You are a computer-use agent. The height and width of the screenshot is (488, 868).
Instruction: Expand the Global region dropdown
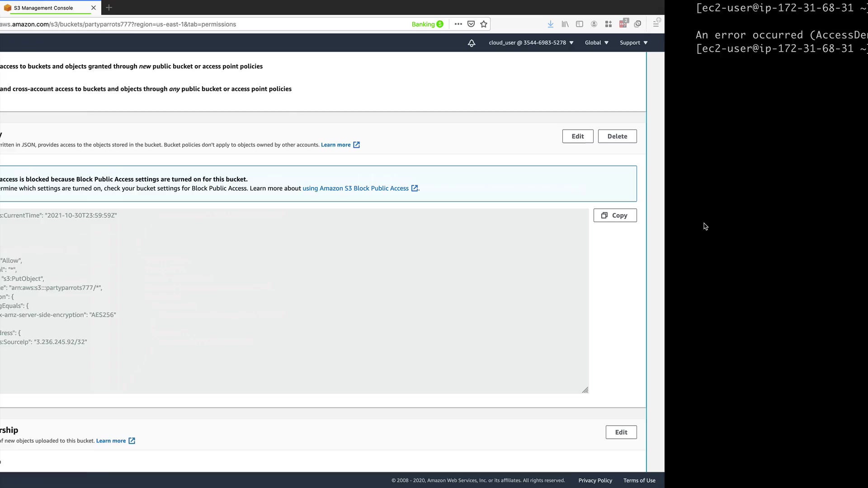pos(597,43)
